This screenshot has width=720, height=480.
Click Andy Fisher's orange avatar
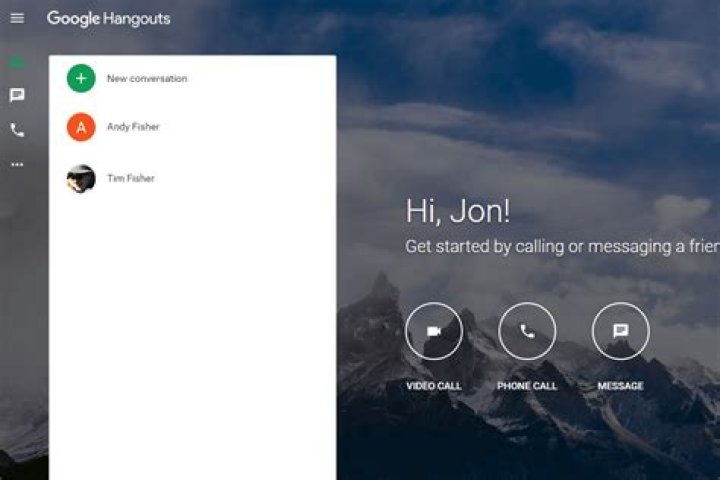click(x=81, y=127)
